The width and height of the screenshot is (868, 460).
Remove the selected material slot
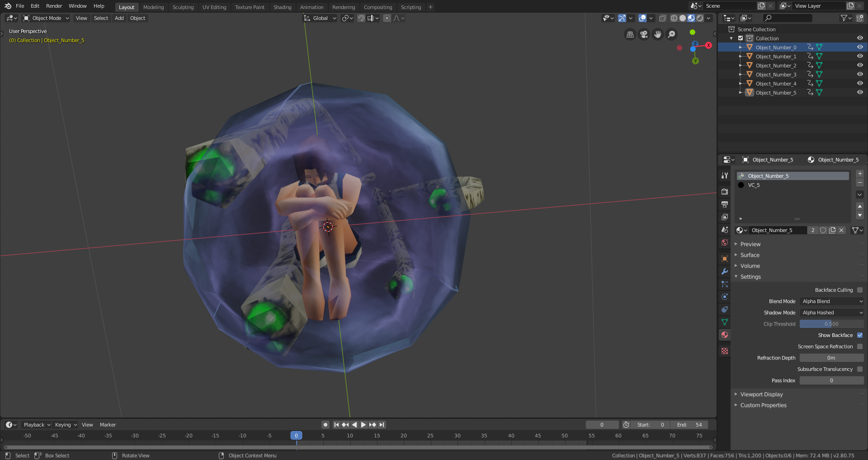click(860, 183)
